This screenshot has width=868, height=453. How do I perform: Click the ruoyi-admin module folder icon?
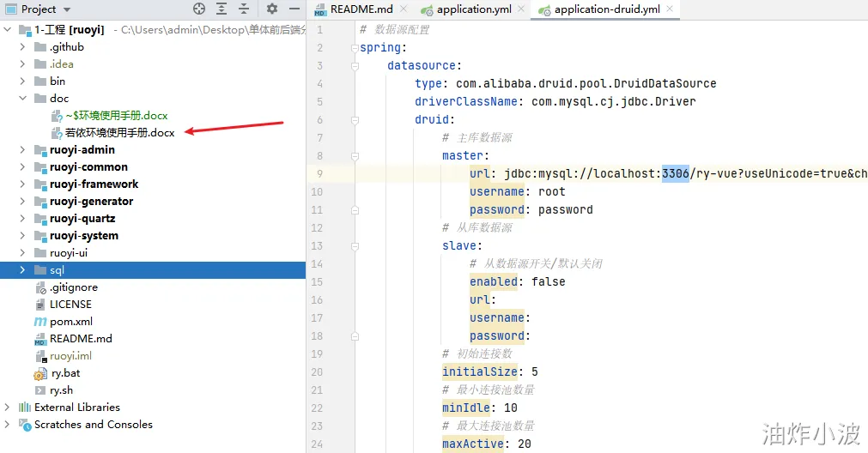coord(40,150)
